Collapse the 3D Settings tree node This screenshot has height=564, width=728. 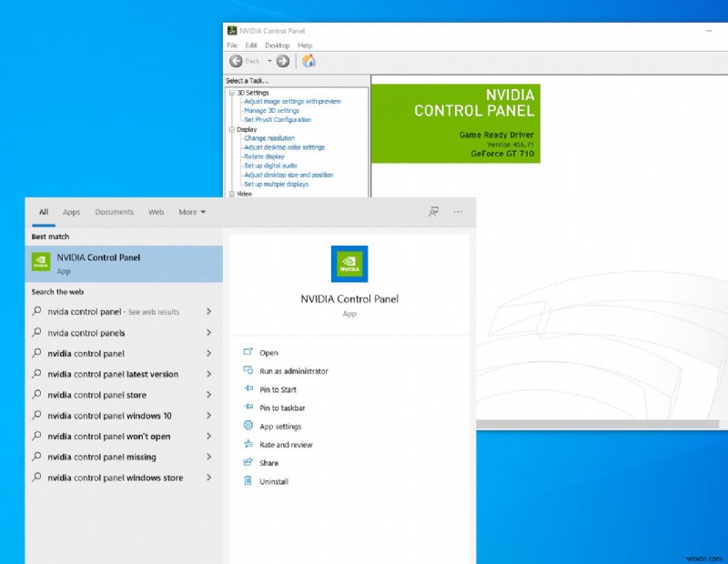[x=230, y=92]
